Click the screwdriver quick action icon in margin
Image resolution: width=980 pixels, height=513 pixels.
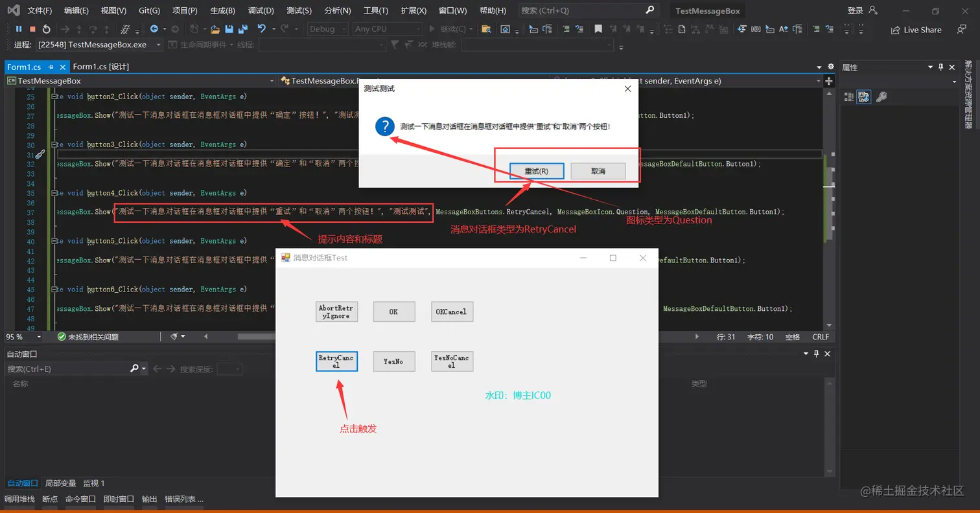(x=40, y=154)
